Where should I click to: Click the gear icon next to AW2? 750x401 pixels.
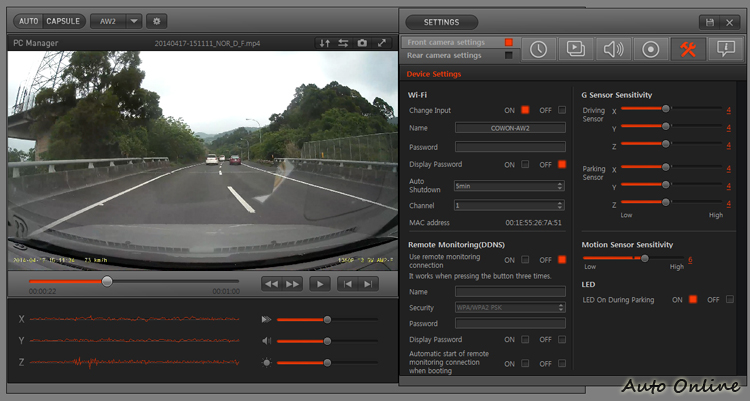157,20
